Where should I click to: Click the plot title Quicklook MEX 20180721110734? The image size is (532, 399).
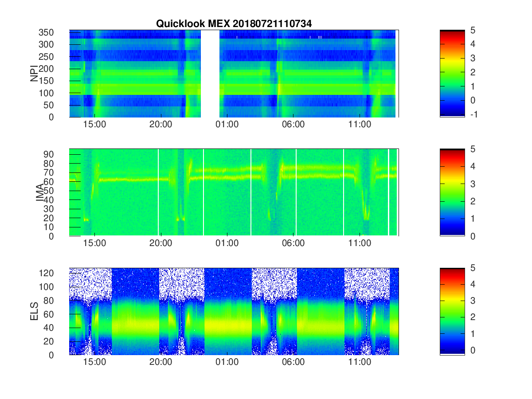point(234,24)
